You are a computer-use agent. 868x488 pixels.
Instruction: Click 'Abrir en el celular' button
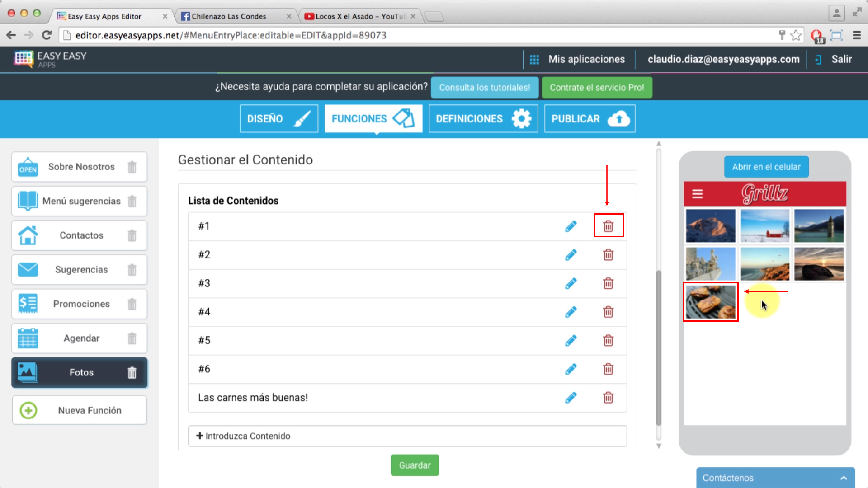766,167
